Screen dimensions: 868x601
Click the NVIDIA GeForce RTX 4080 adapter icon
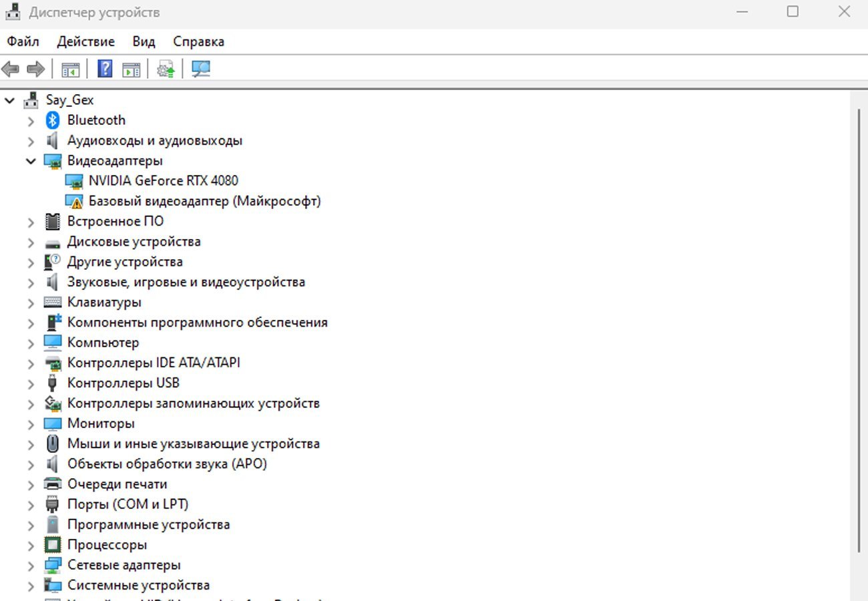coord(74,181)
